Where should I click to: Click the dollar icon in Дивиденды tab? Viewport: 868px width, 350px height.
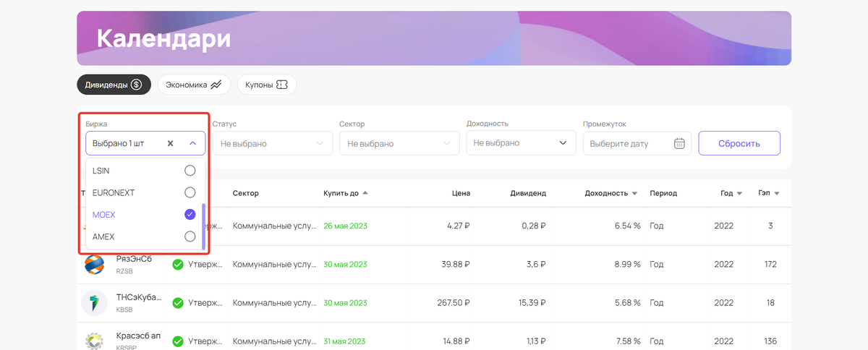(136, 85)
